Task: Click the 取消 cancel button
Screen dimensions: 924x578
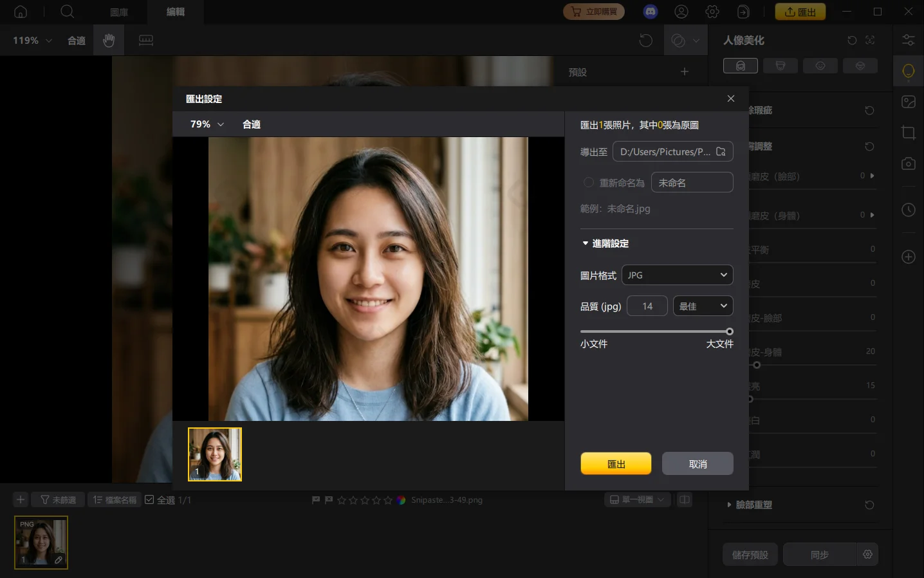Action: [697, 463]
